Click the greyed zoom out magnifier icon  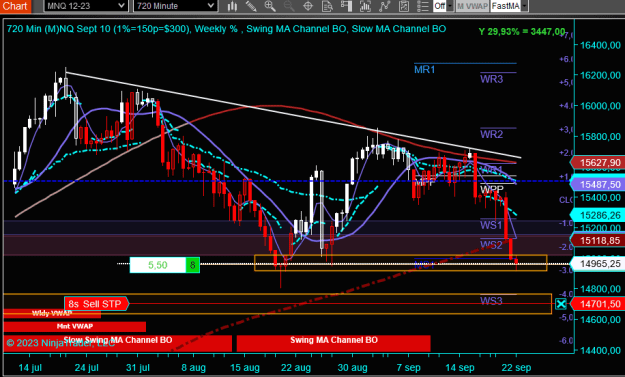(289, 6)
